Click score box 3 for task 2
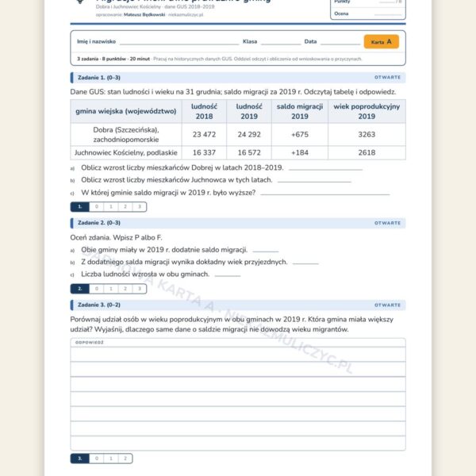This screenshot has width=476, height=476. [x=140, y=289]
